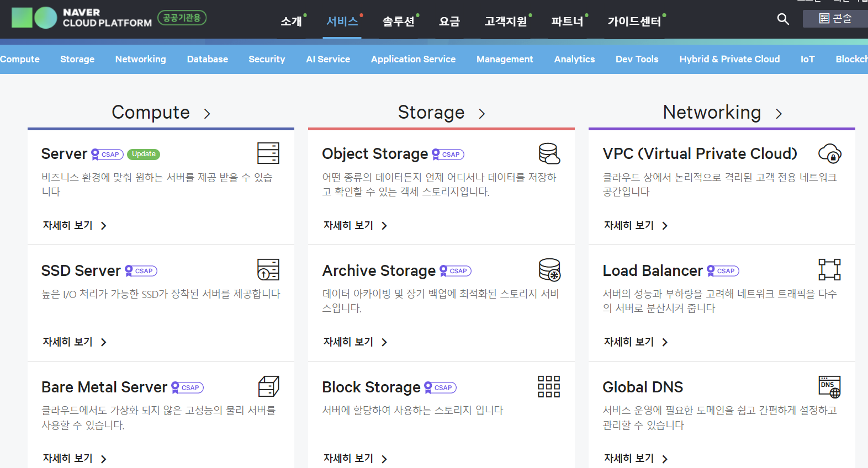
Task: Open 자세히 보기 under Server
Action: (75, 225)
